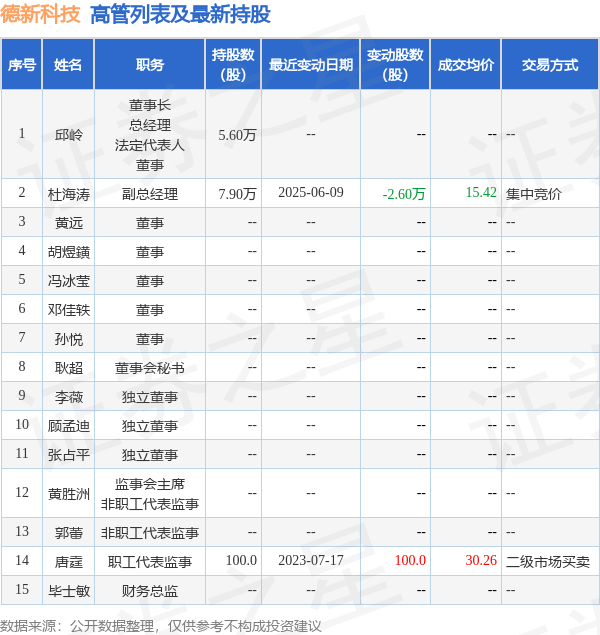
Task: Click the 副总经理 position cell
Action: (x=150, y=194)
